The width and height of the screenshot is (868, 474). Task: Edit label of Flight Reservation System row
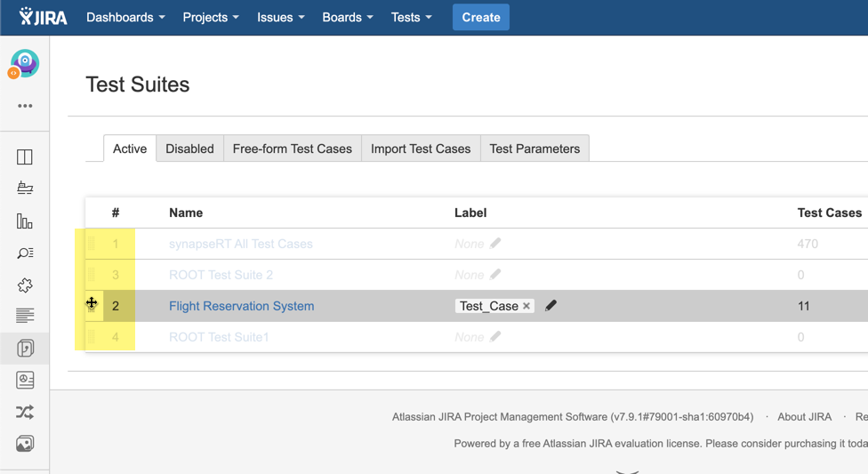pos(551,306)
